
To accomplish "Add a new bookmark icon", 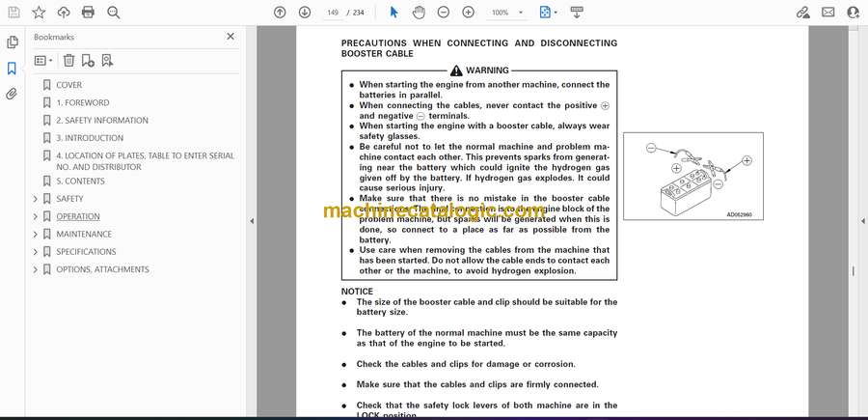I will pyautogui.click(x=88, y=61).
